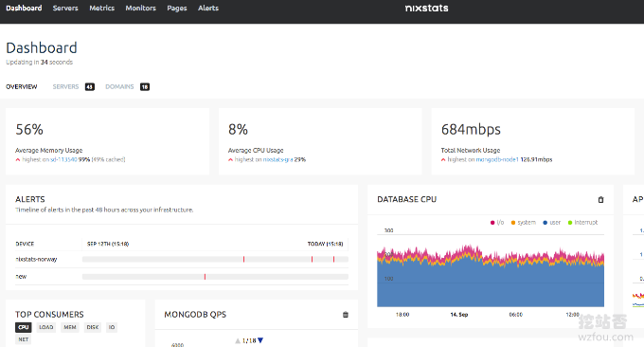Click the nixstats-norway device name
This screenshot has height=347, width=644.
pos(36,259)
